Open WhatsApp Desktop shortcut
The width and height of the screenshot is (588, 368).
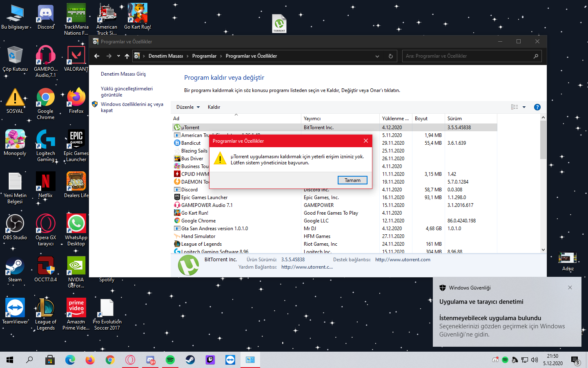pos(76,230)
